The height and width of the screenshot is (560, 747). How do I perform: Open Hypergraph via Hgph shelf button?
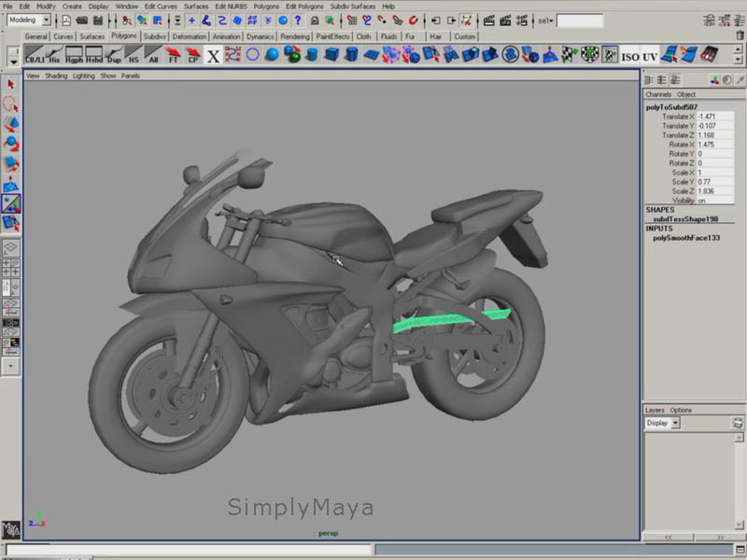74,55
